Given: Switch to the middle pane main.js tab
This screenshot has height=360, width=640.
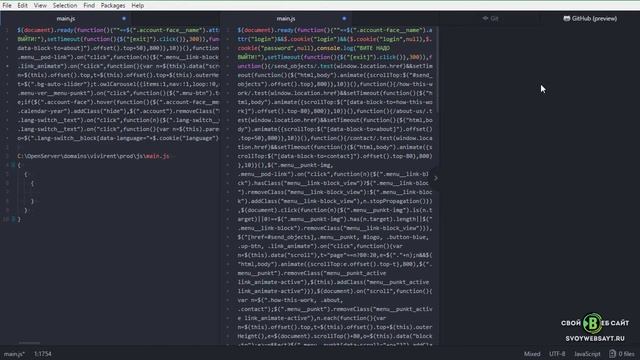Looking at the screenshot, I should click(286, 18).
